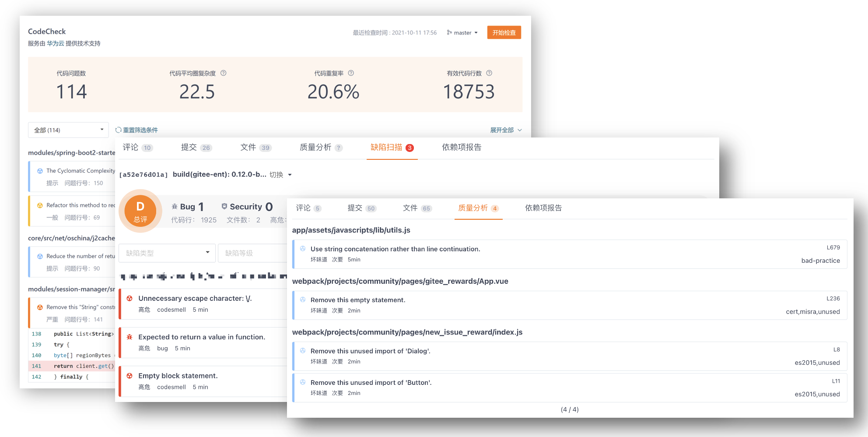Click the (4 / 4) pagination indicator
The height and width of the screenshot is (437, 868).
[x=570, y=409]
